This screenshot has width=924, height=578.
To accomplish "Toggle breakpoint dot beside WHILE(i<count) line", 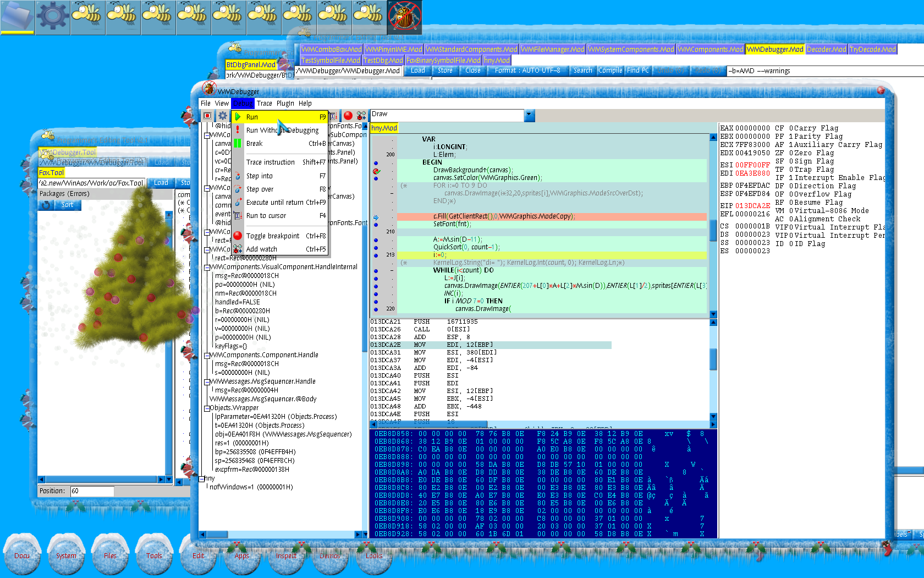I will click(x=376, y=271).
